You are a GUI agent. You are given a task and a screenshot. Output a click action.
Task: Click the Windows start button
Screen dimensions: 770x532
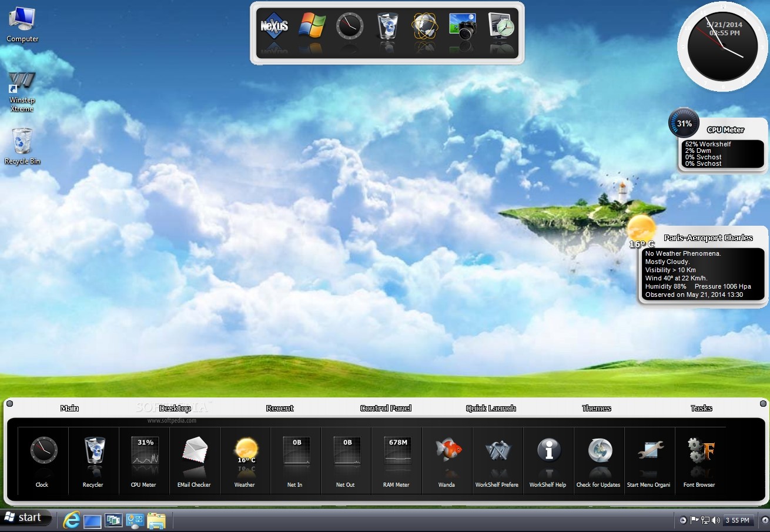(x=26, y=518)
